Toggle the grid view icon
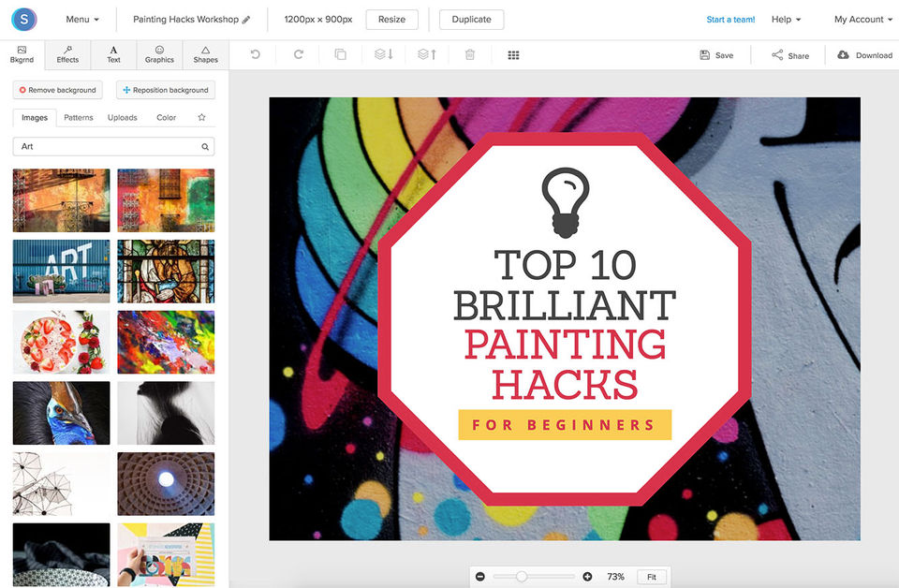This screenshot has width=899, height=588. click(x=513, y=55)
